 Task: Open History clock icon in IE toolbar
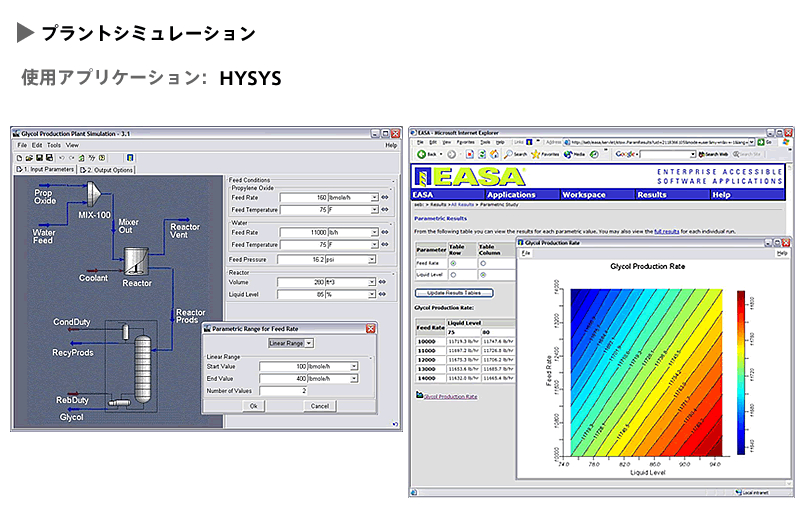click(594, 154)
